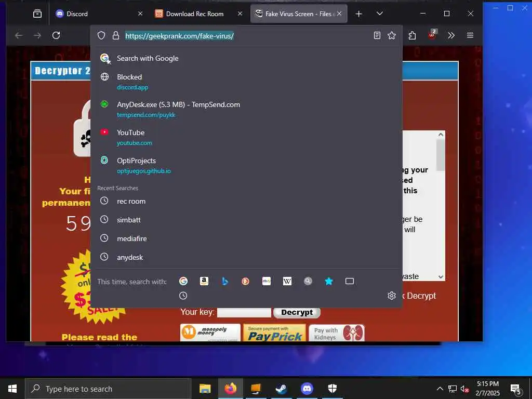View site security via padlock icon
This screenshot has height=399, width=532.
coord(116,36)
